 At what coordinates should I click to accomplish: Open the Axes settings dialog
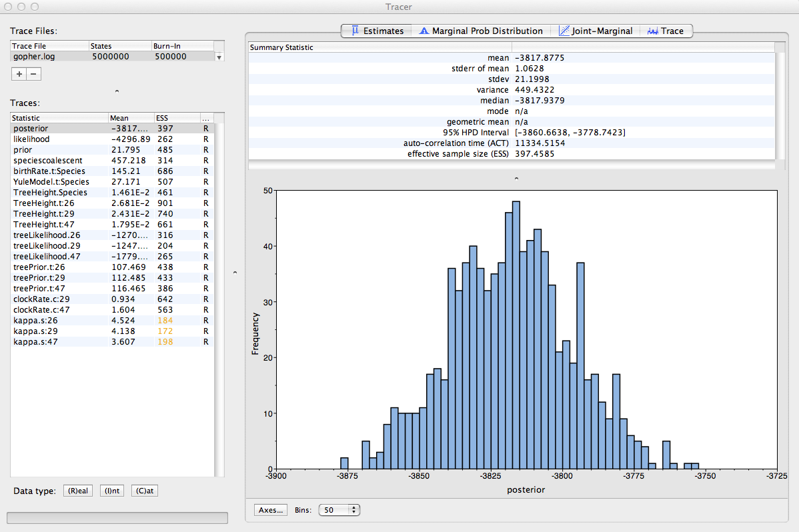pyautogui.click(x=271, y=510)
